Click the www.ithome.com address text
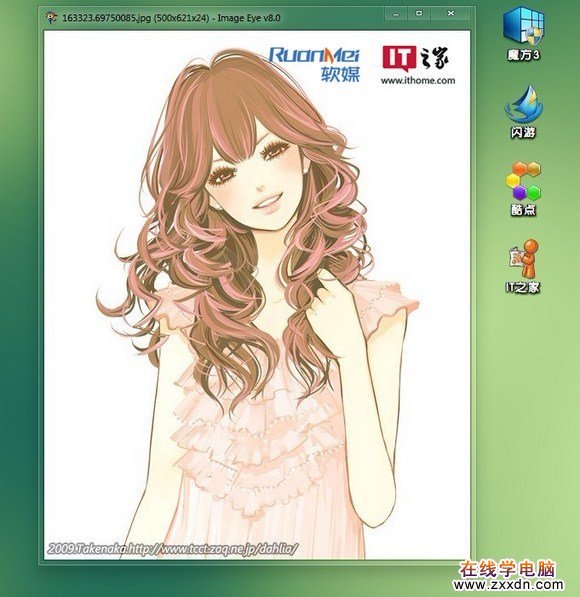The width and height of the screenshot is (580, 597). [418, 81]
